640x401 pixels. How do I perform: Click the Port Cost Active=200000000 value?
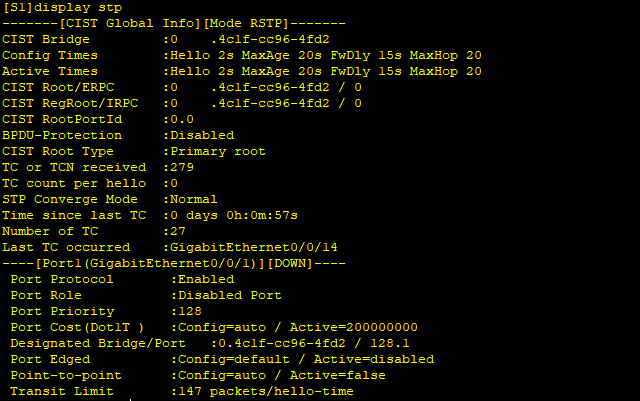[354, 327]
